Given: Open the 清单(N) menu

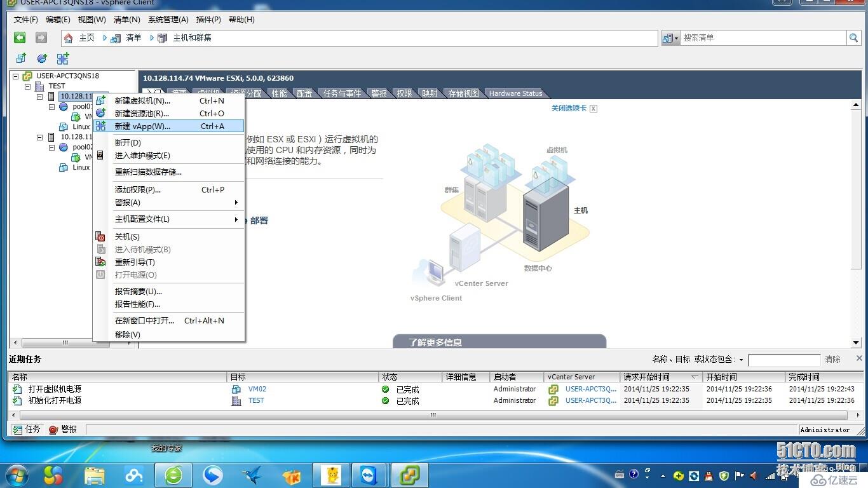Looking at the screenshot, I should point(126,20).
